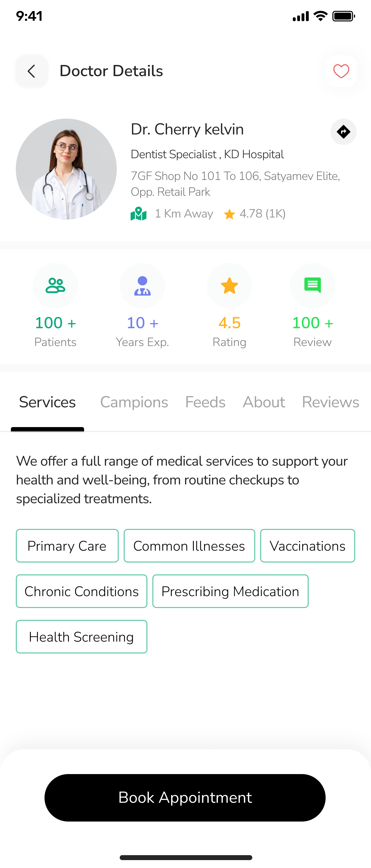
Task: Switch to the Campions tab
Action: coord(134,402)
